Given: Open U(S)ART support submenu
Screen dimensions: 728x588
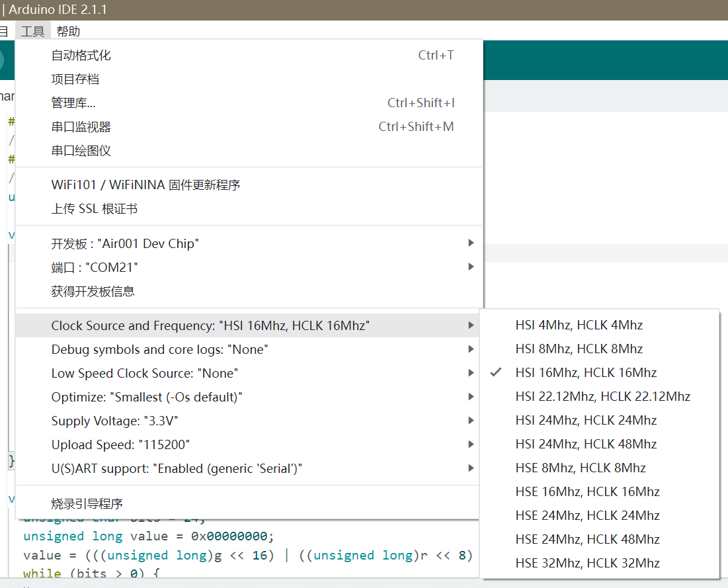Looking at the screenshot, I should point(247,469).
